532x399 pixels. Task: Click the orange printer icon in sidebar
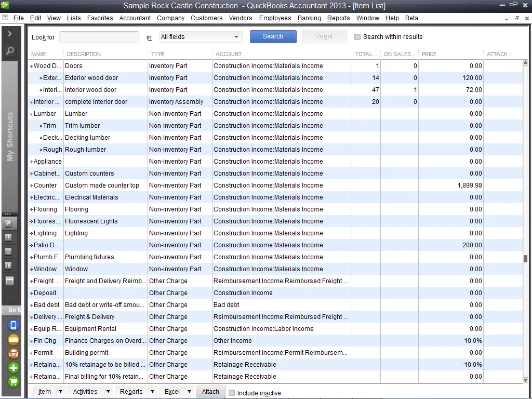(x=14, y=354)
